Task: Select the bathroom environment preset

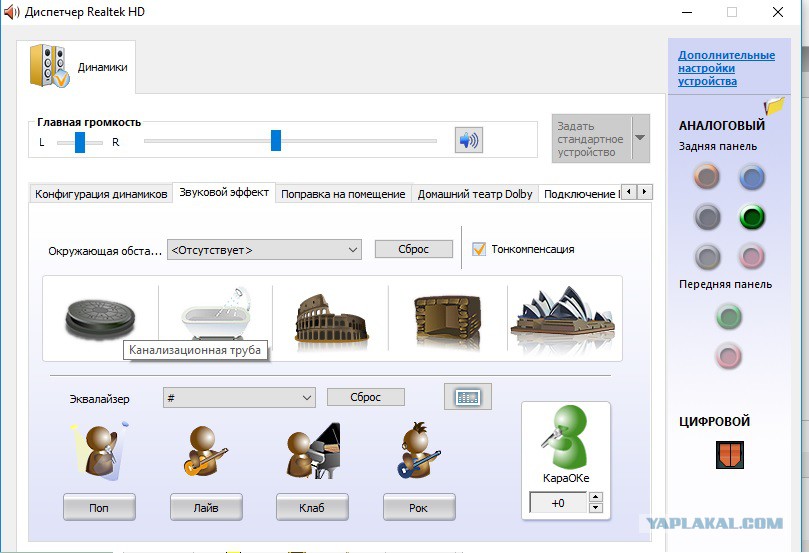Action: click(214, 315)
